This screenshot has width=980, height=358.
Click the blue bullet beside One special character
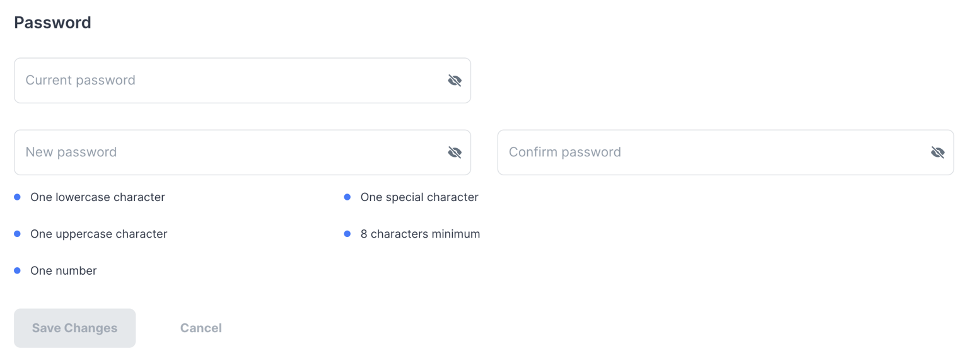[x=347, y=197]
